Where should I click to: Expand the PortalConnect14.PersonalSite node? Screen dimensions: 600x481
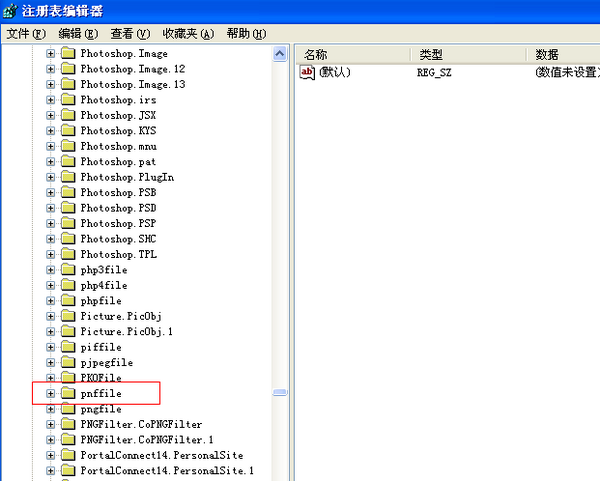[x=50, y=455]
